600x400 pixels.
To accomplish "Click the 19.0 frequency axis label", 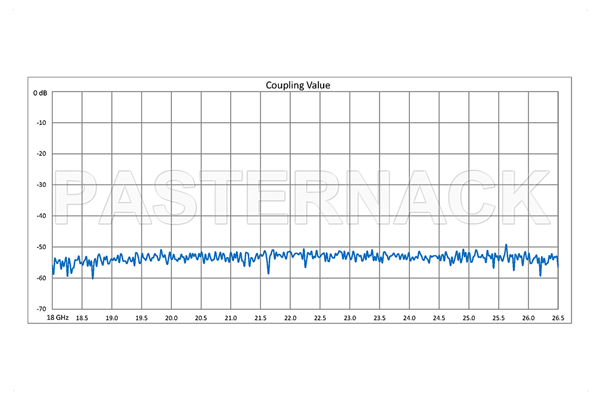I will coord(111,317).
